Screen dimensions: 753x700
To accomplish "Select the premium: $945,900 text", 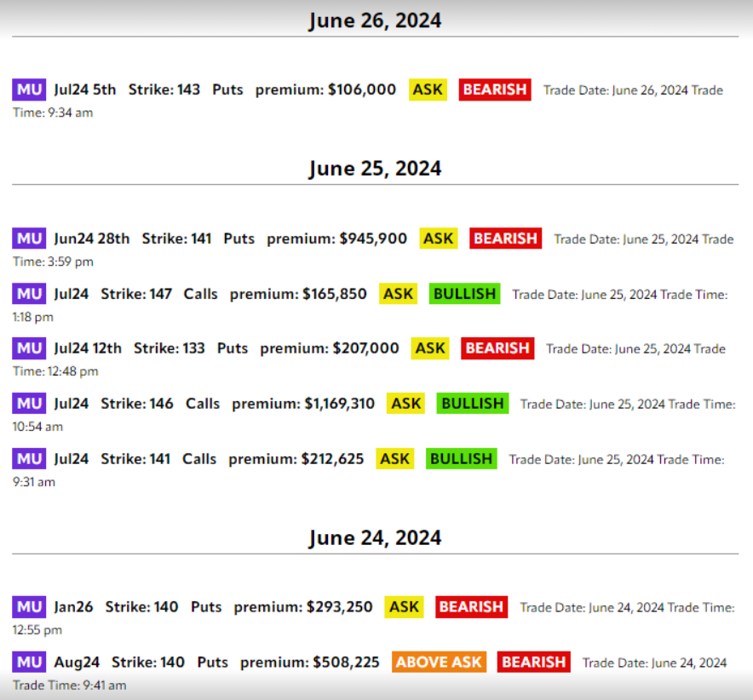I will (336, 238).
